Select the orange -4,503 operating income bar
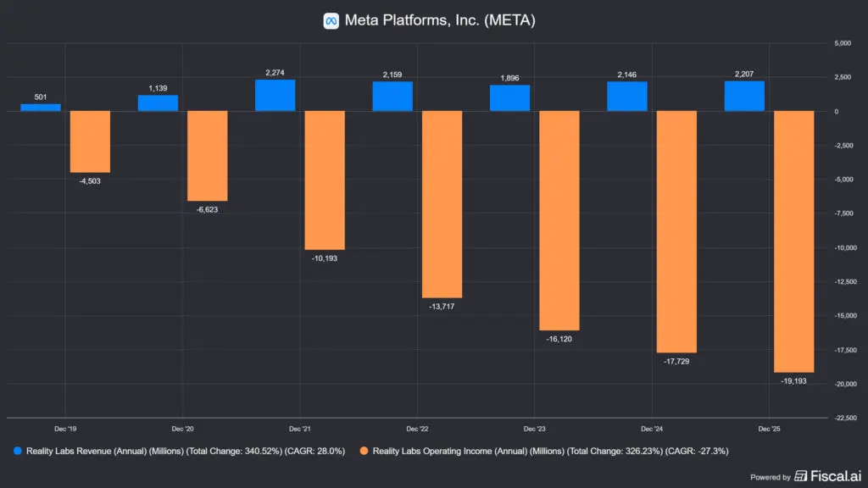The height and width of the screenshot is (488, 868). point(90,141)
